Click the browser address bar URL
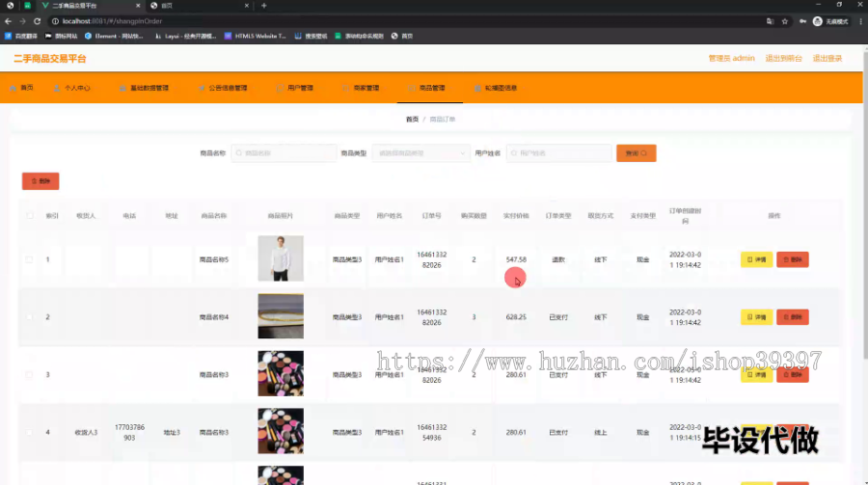This screenshot has height=485, width=868. click(x=112, y=21)
